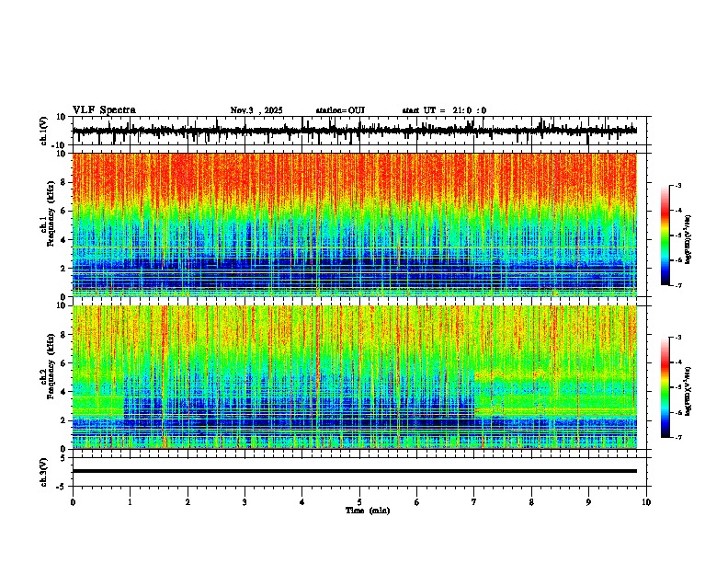
Task: Select the date text "Nov.3 , 2025"
Action: click(256, 110)
